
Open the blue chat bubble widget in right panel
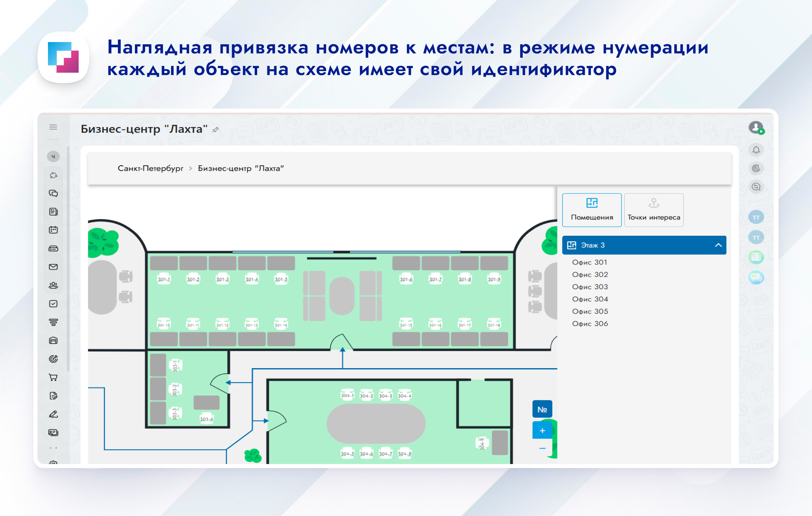[x=756, y=277]
